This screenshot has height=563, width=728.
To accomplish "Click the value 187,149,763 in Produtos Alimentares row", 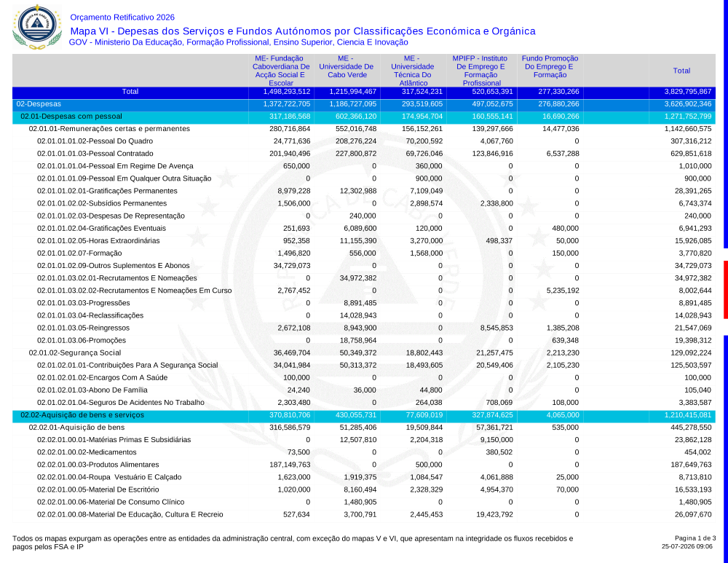I will [x=290, y=465].
